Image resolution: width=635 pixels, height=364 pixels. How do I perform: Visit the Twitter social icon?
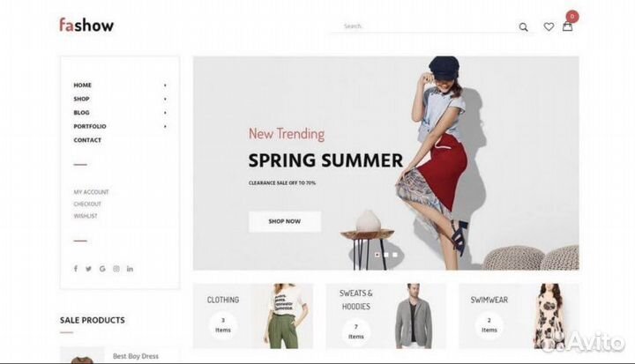coord(89,269)
